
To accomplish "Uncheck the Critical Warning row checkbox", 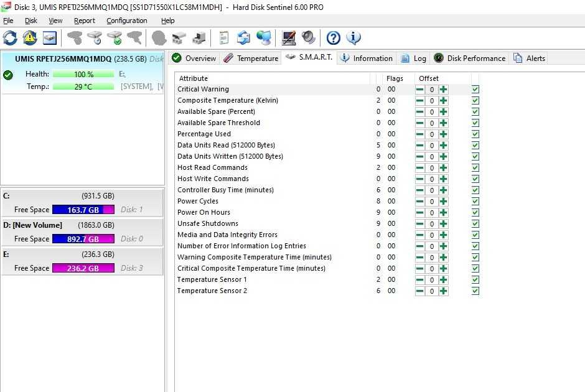I will (x=475, y=90).
